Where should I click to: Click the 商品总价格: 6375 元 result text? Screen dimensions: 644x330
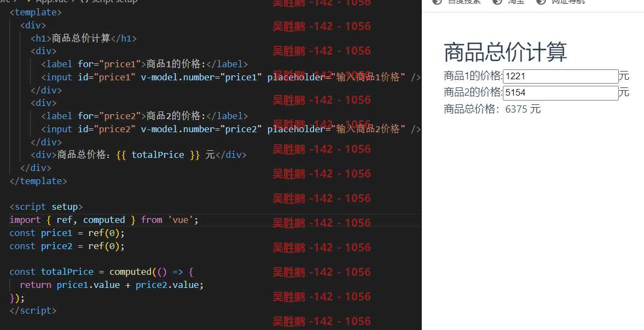[x=492, y=109]
